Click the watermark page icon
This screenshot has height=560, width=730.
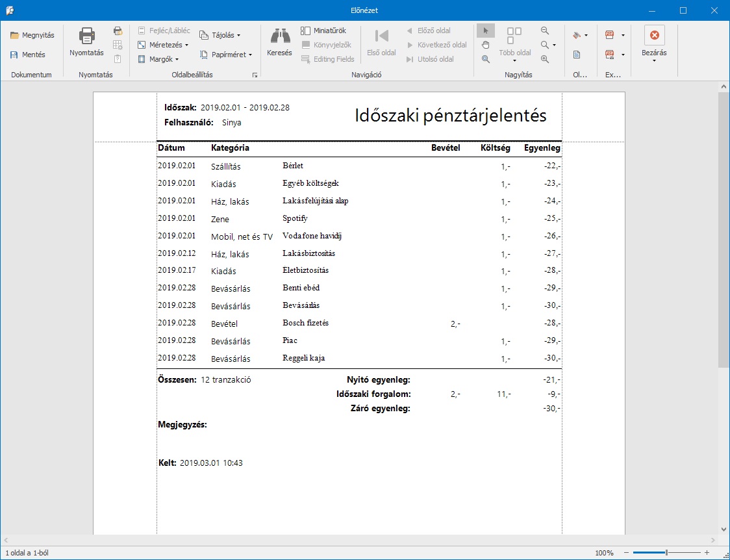click(x=577, y=55)
